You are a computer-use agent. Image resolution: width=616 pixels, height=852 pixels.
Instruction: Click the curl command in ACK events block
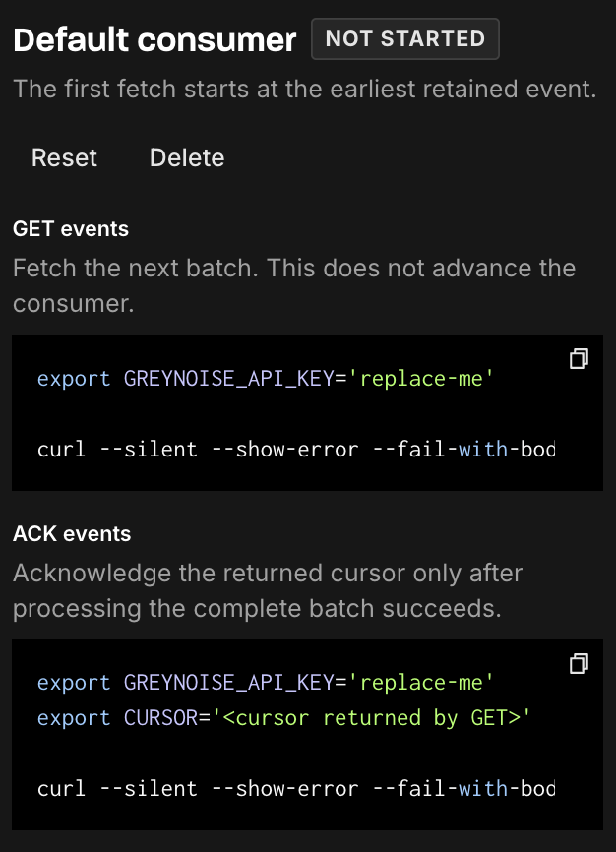[296, 788]
